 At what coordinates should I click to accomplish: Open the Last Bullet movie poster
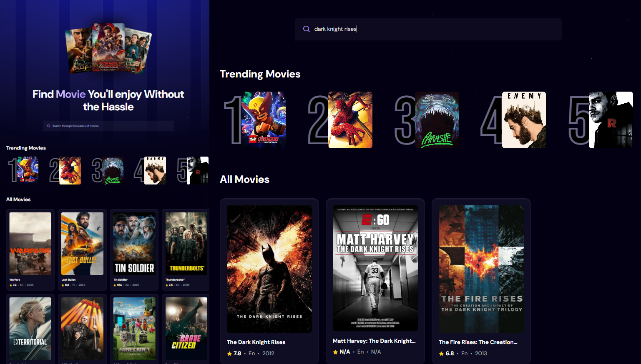pos(82,244)
